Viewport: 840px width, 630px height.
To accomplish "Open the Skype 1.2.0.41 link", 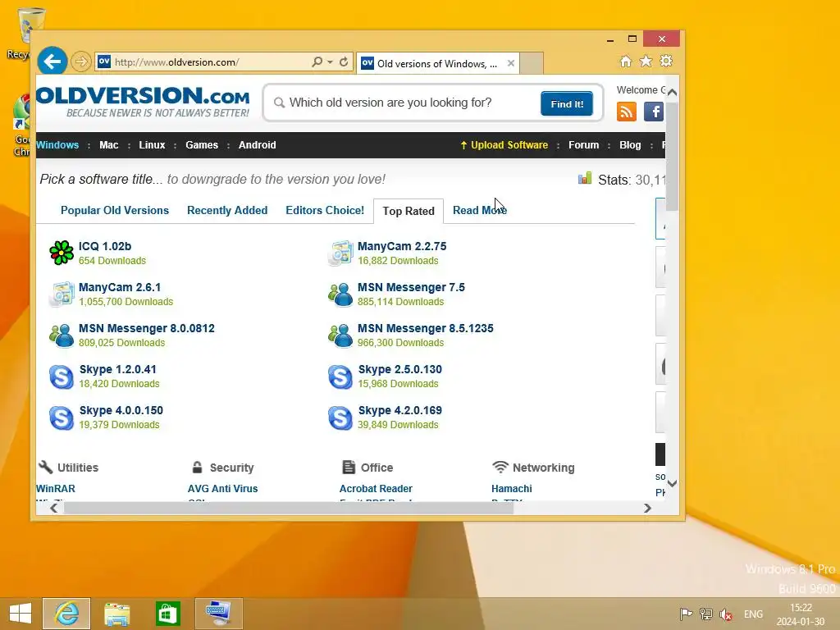I will [x=118, y=370].
